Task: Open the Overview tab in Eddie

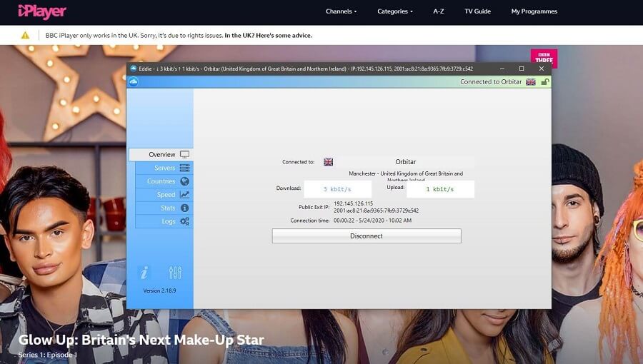Action: pos(161,154)
